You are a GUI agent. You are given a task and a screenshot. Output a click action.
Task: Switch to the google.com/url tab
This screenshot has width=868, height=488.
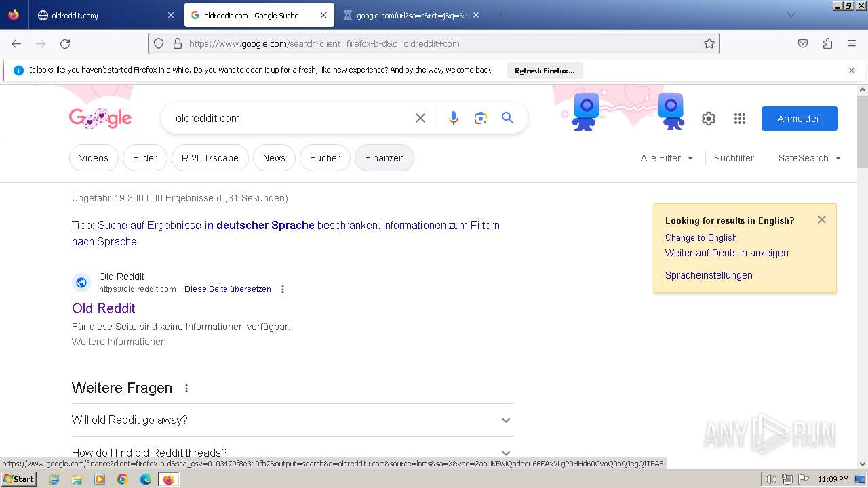pos(411,15)
